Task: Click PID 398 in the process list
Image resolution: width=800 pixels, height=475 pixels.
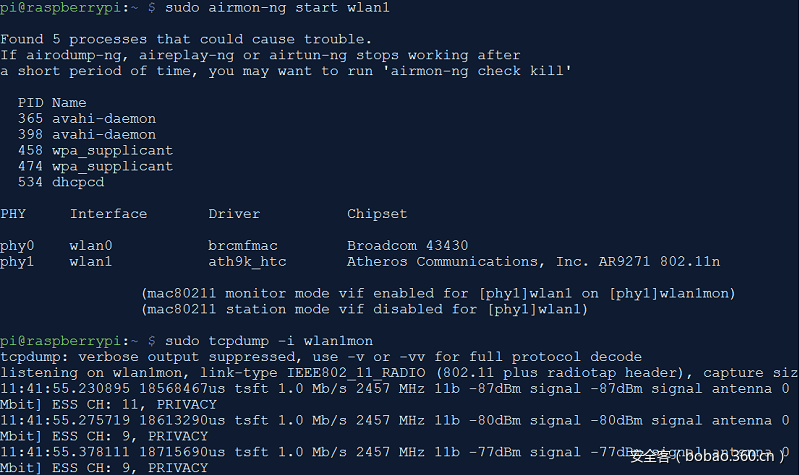Action: [x=30, y=135]
